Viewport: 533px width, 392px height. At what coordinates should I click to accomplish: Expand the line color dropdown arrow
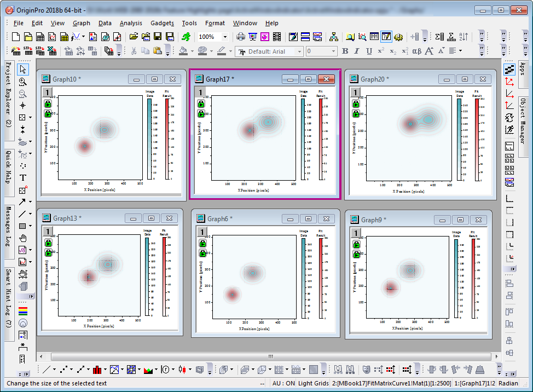click(230, 51)
